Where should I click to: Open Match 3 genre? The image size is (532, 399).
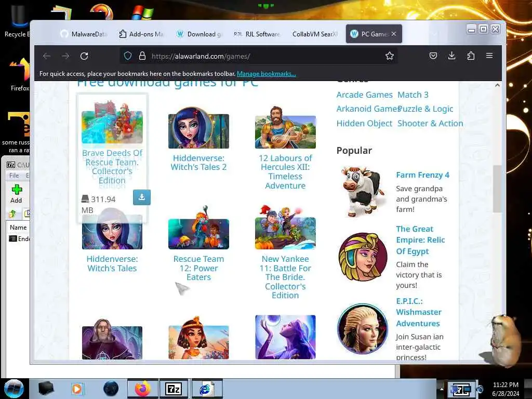pos(413,95)
